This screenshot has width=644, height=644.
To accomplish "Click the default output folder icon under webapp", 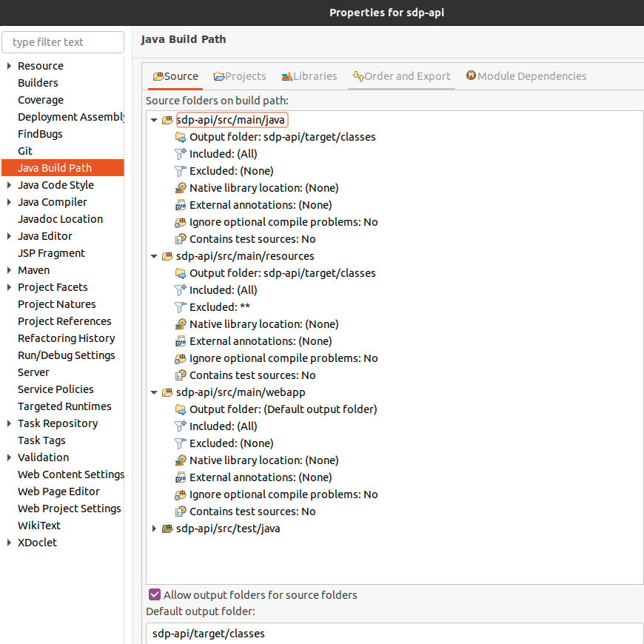I will click(181, 409).
